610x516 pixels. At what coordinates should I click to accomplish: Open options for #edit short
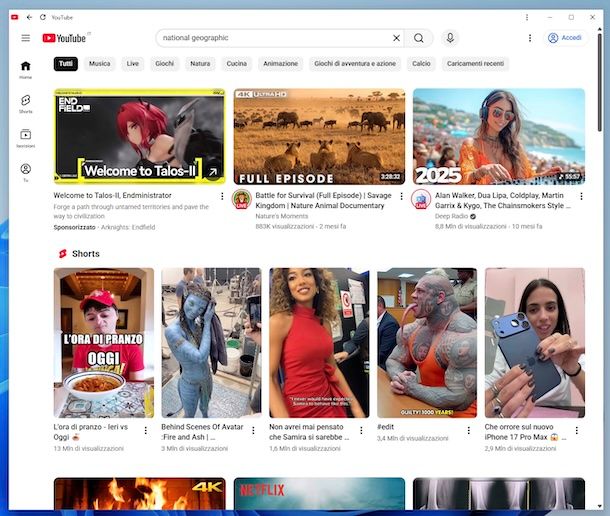[469, 430]
